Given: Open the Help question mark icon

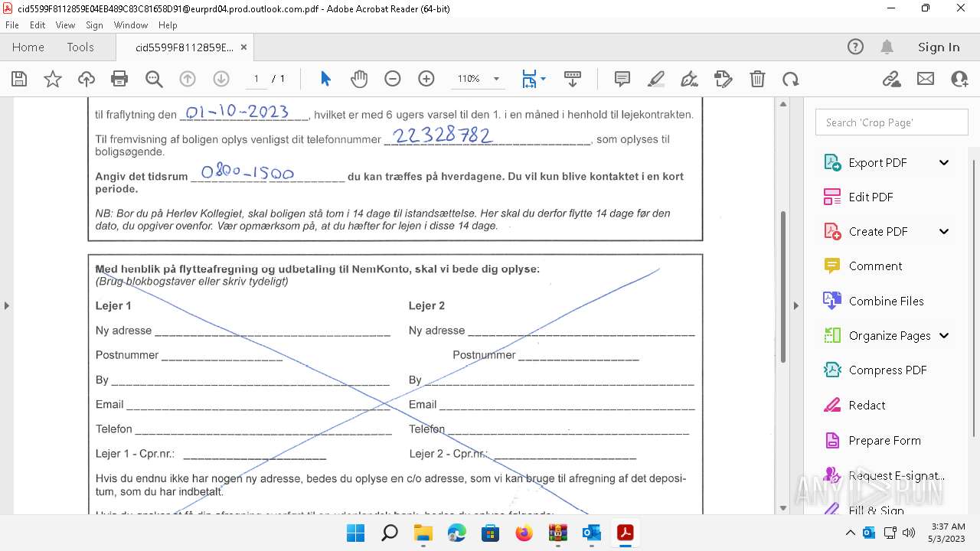Looking at the screenshot, I should [855, 47].
